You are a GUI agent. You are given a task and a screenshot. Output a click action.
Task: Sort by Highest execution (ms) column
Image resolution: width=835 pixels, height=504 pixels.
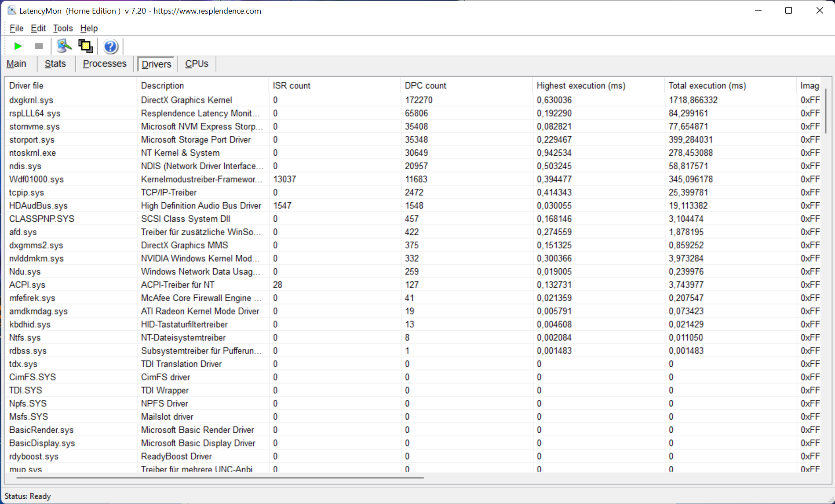coord(580,85)
